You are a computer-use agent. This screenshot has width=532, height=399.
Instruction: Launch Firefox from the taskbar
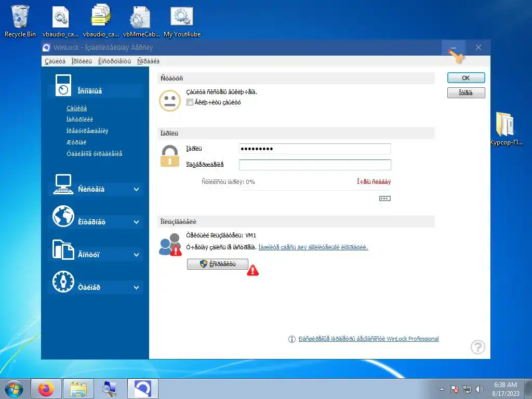pos(46,389)
